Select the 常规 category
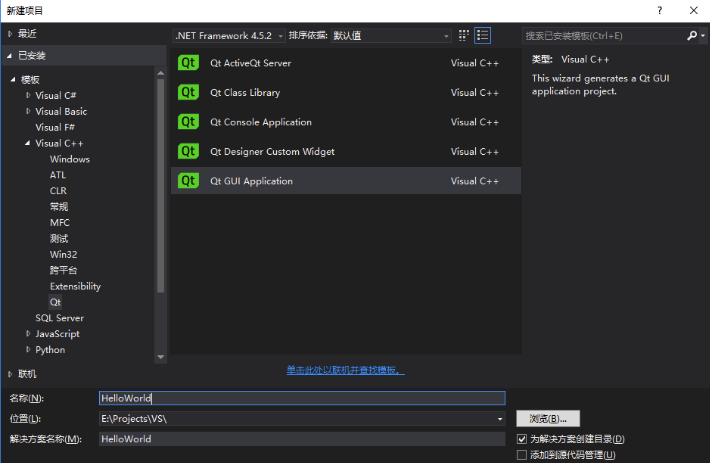This screenshot has height=463, width=710. point(59,207)
